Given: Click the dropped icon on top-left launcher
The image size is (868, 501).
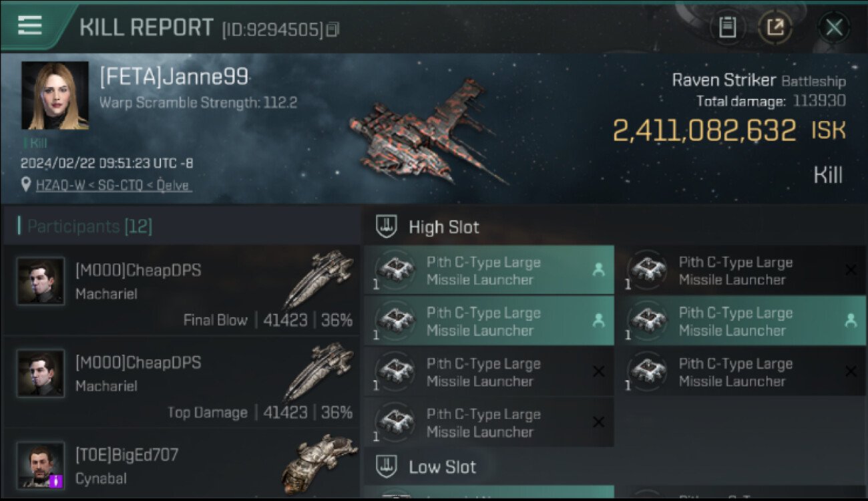Looking at the screenshot, I should (x=598, y=269).
